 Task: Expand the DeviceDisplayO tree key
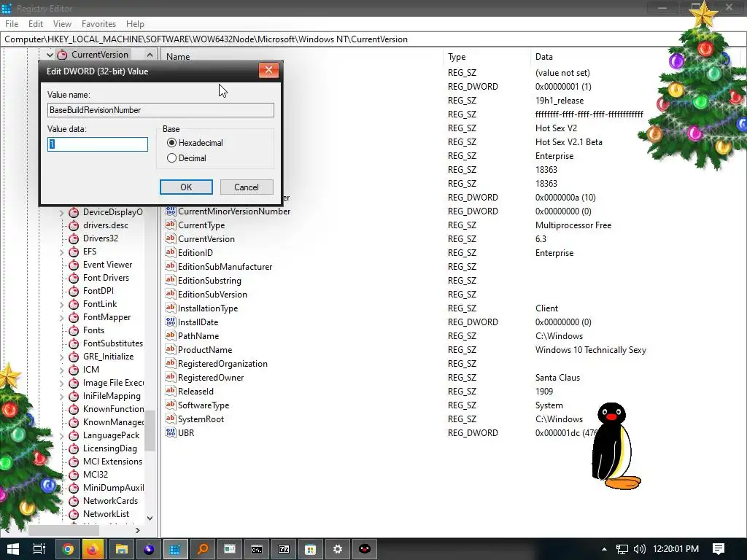coord(61,213)
